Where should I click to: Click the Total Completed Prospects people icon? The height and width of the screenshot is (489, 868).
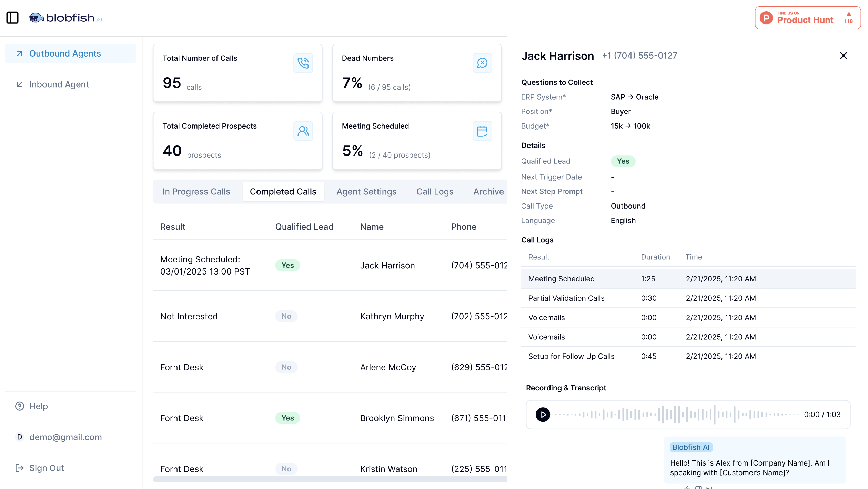coord(303,131)
